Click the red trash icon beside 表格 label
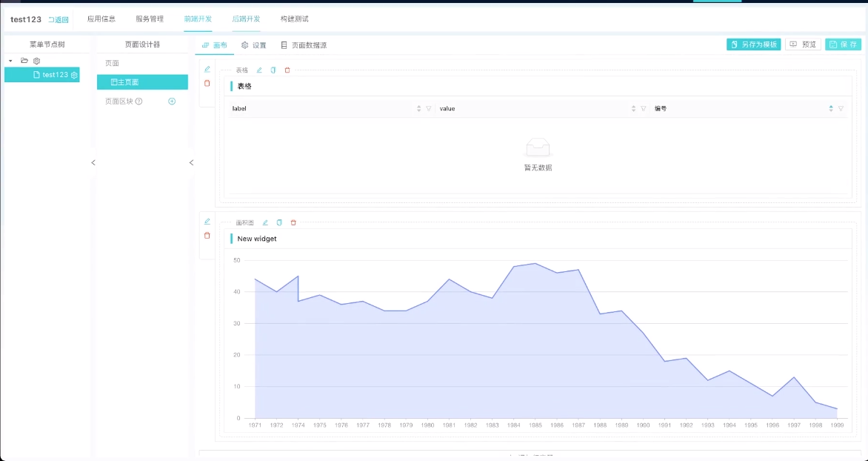Screen dimensions: 868x461 pos(287,70)
